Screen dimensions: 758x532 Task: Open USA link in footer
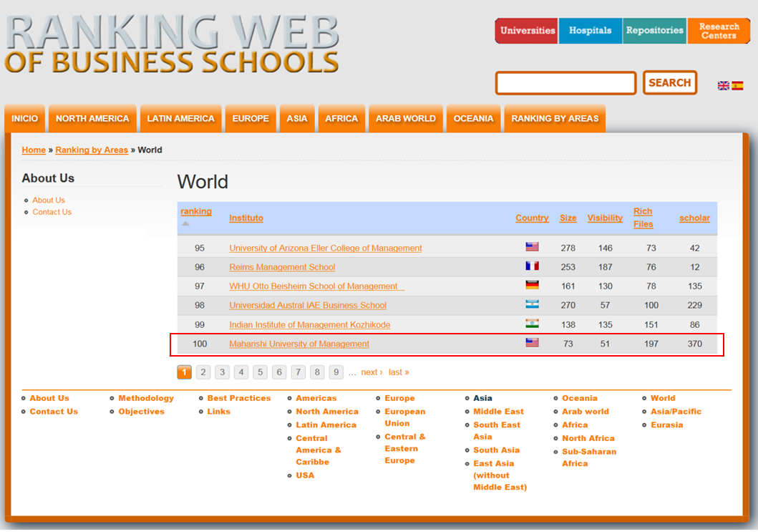(x=305, y=475)
